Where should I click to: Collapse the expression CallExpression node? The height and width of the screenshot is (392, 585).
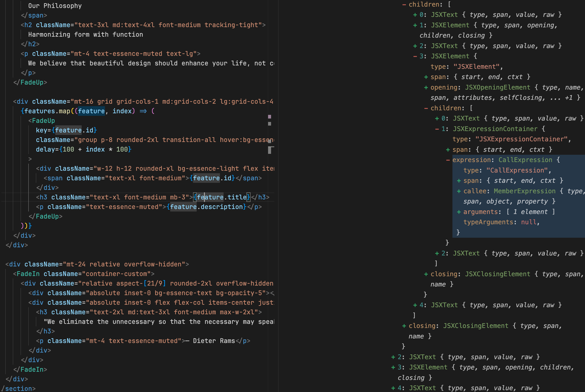coord(448,160)
